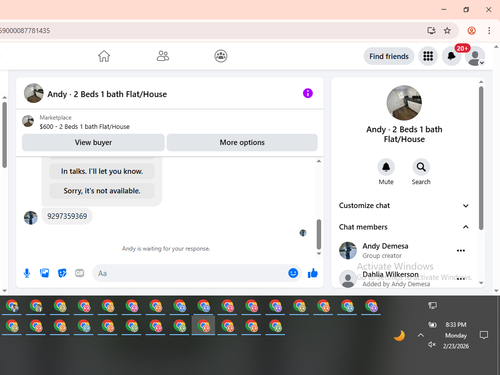Choose a sticker icon

click(x=62, y=273)
